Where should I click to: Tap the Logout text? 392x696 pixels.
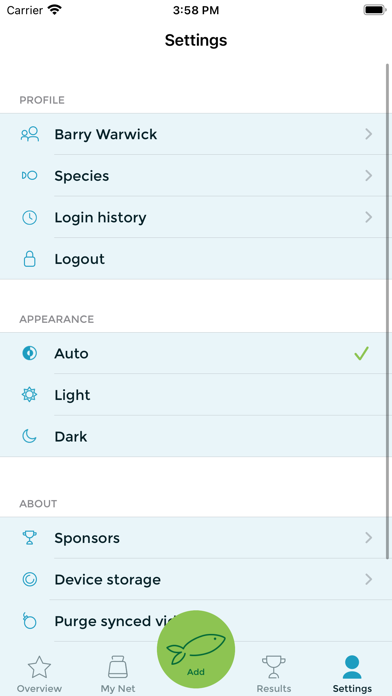coord(79,259)
